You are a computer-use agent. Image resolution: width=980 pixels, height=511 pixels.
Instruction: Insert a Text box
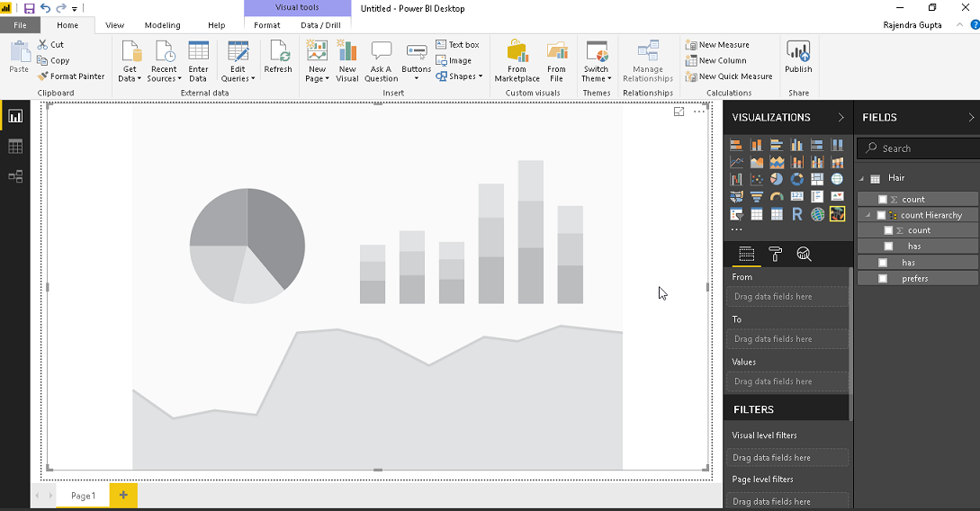tap(457, 44)
